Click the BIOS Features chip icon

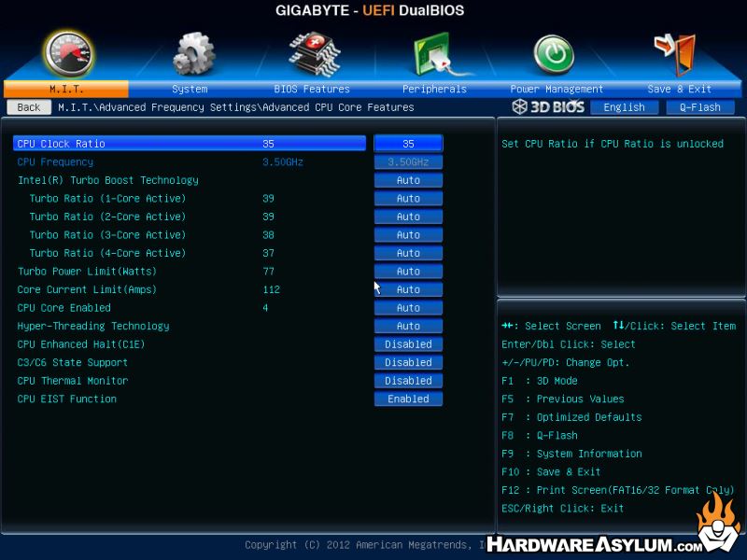(x=314, y=54)
